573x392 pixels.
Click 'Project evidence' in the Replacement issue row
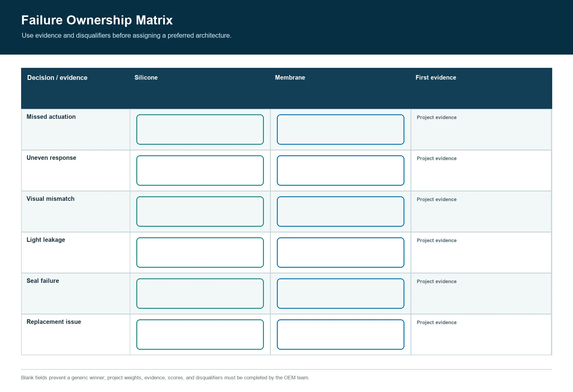(437, 322)
